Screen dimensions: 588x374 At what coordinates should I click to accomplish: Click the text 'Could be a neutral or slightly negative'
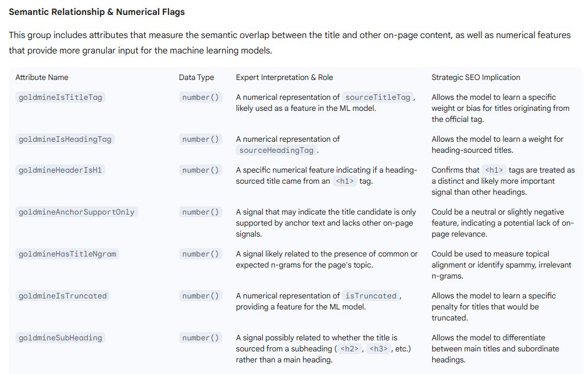[x=497, y=212]
